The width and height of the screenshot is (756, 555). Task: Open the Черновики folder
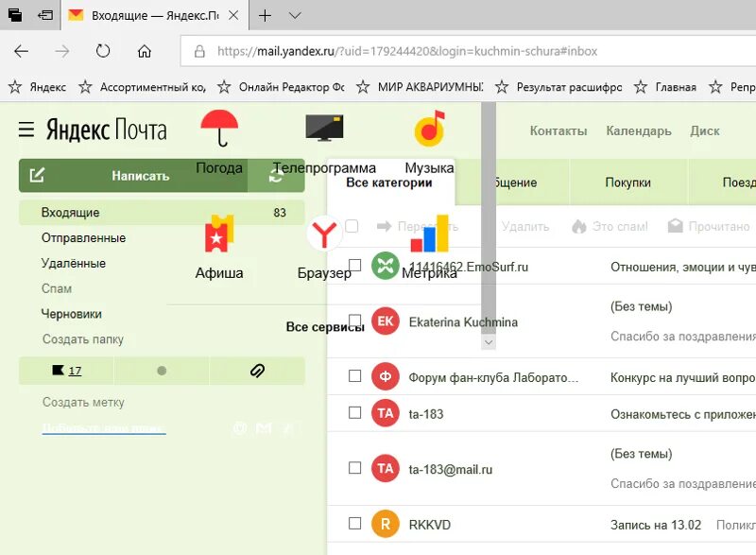[x=72, y=314]
